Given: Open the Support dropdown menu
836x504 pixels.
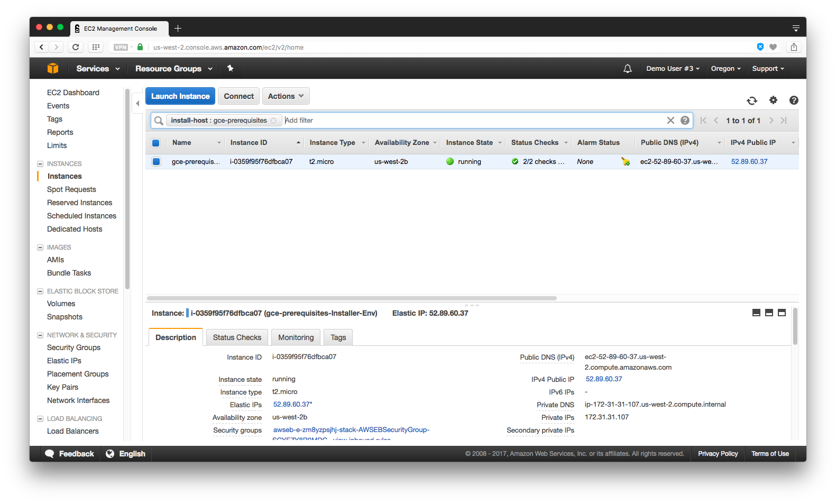Looking at the screenshot, I should coord(768,69).
